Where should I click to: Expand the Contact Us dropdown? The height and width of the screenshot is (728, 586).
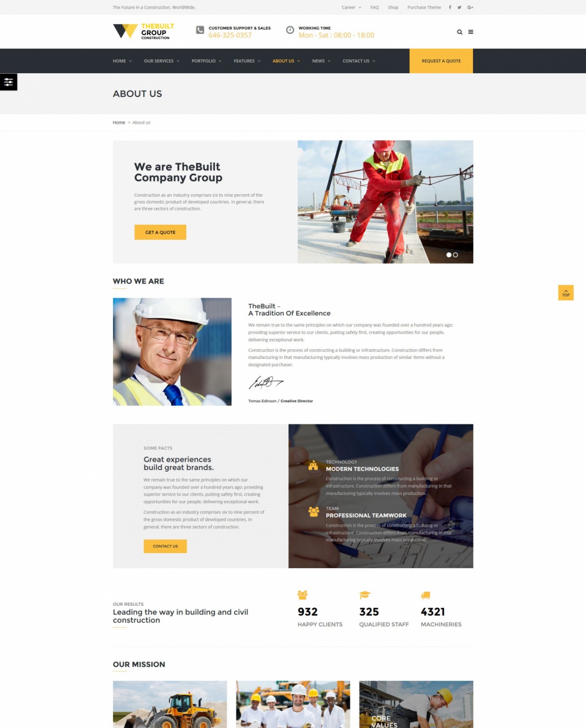359,61
